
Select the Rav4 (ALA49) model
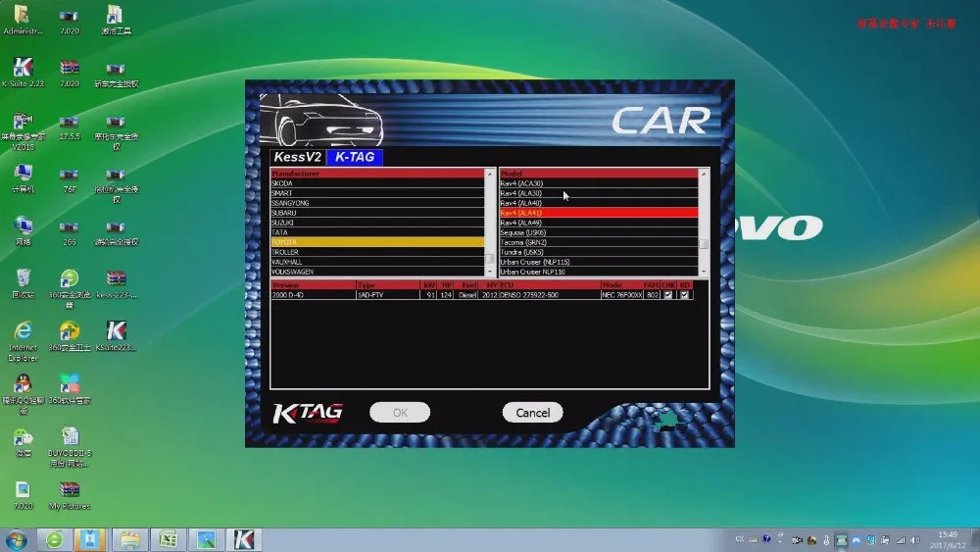[599, 223]
